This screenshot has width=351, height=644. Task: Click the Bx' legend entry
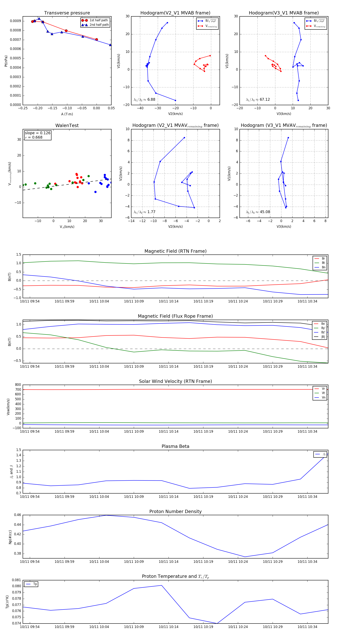point(320,324)
